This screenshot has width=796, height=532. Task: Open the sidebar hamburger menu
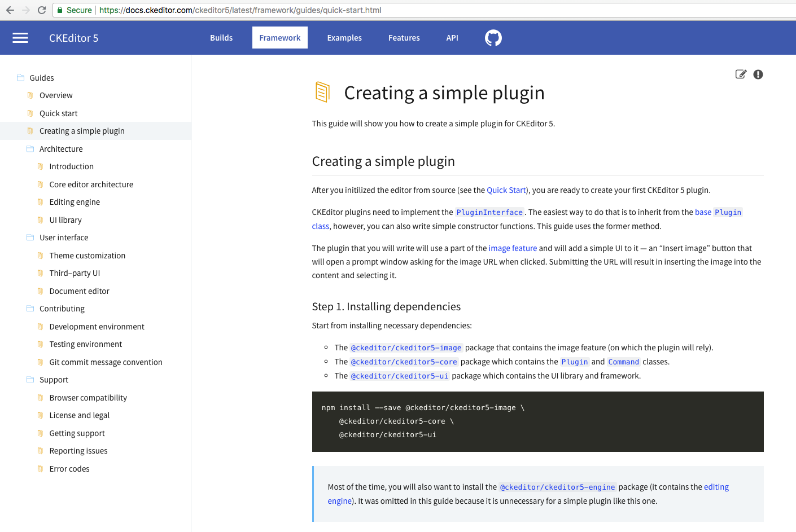point(20,38)
